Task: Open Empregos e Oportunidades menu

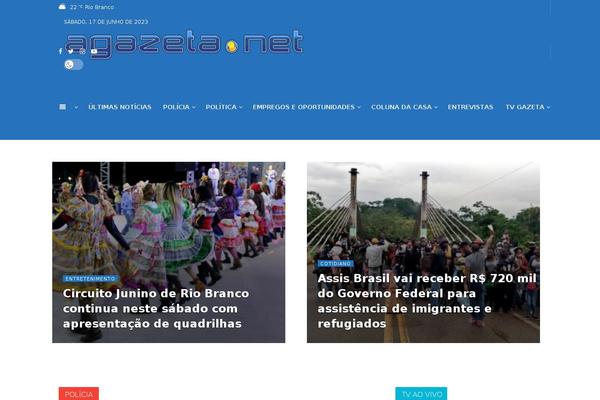Action: [303, 107]
